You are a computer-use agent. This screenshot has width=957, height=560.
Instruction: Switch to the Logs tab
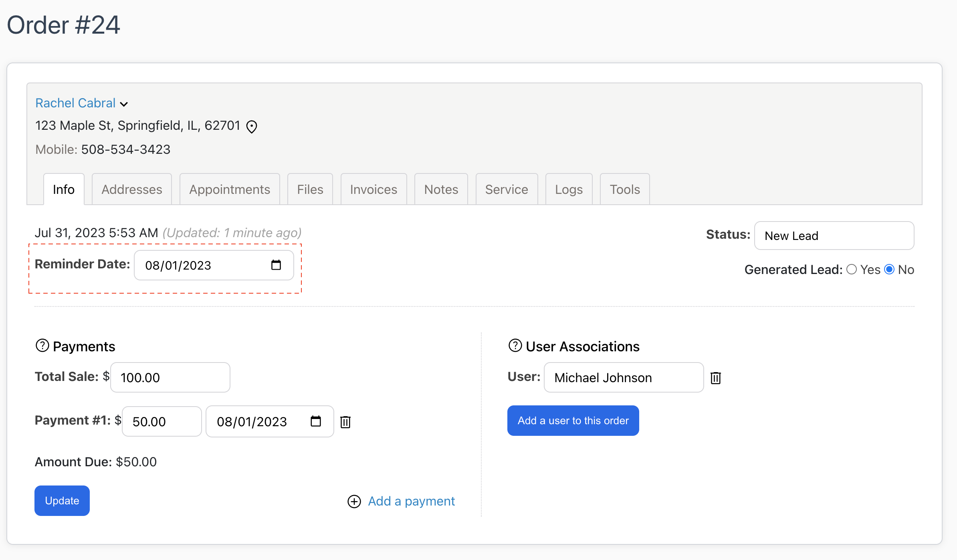pos(569,189)
